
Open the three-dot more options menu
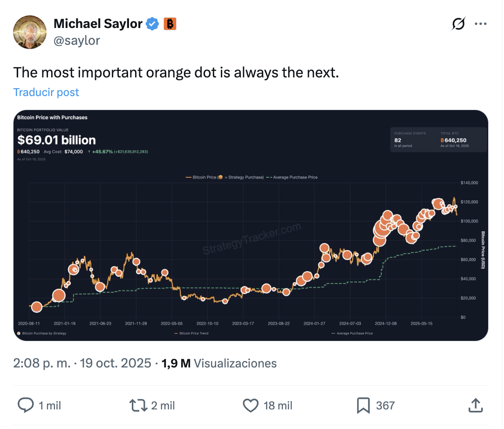[x=480, y=24]
